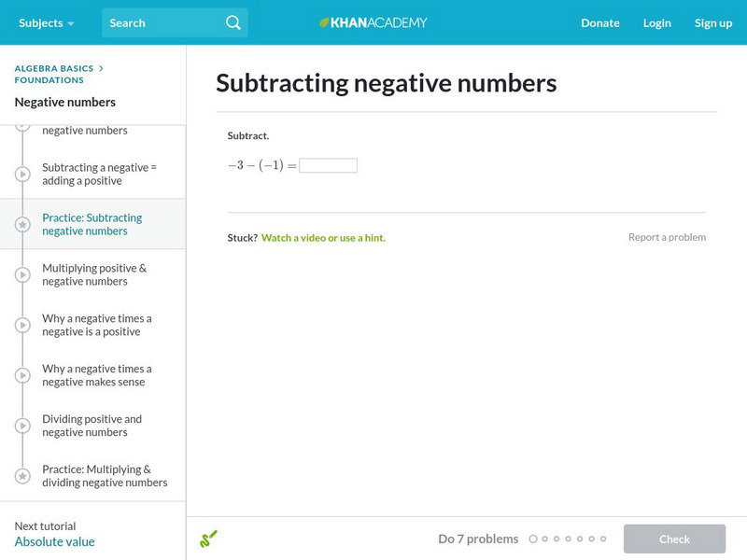Screen dimensions: 747x560
Task: Open the scratchpad pencil tool
Action: click(x=208, y=539)
